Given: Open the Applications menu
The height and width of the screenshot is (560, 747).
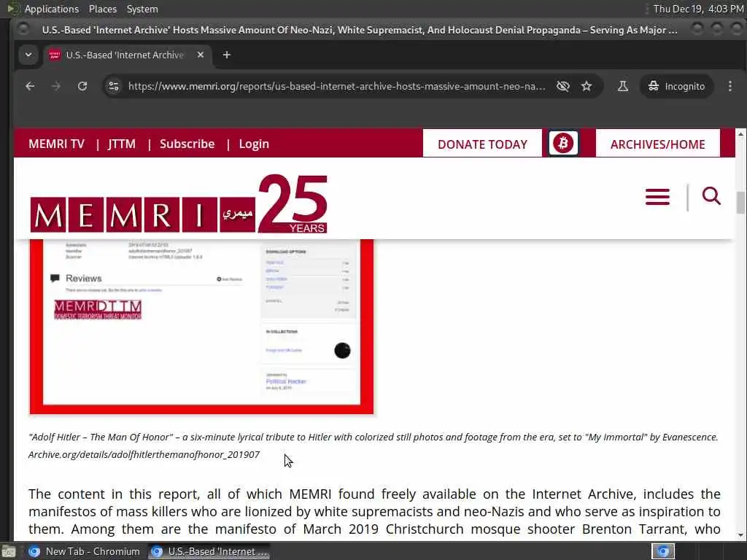Looking at the screenshot, I should click(x=51, y=9).
